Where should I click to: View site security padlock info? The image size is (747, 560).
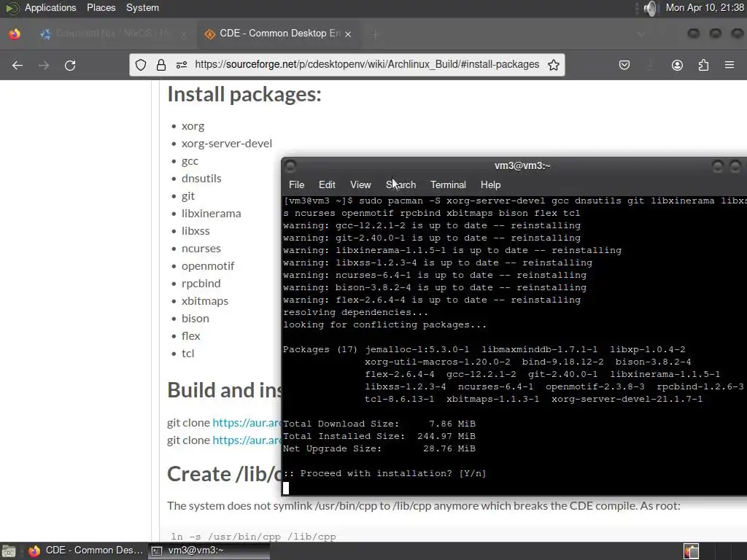point(161,65)
